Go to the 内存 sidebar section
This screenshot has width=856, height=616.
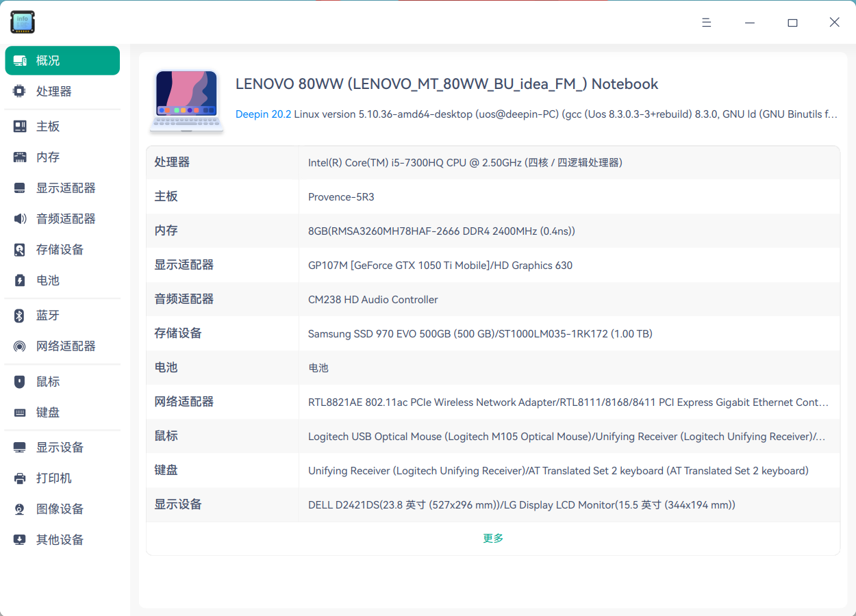click(x=62, y=157)
